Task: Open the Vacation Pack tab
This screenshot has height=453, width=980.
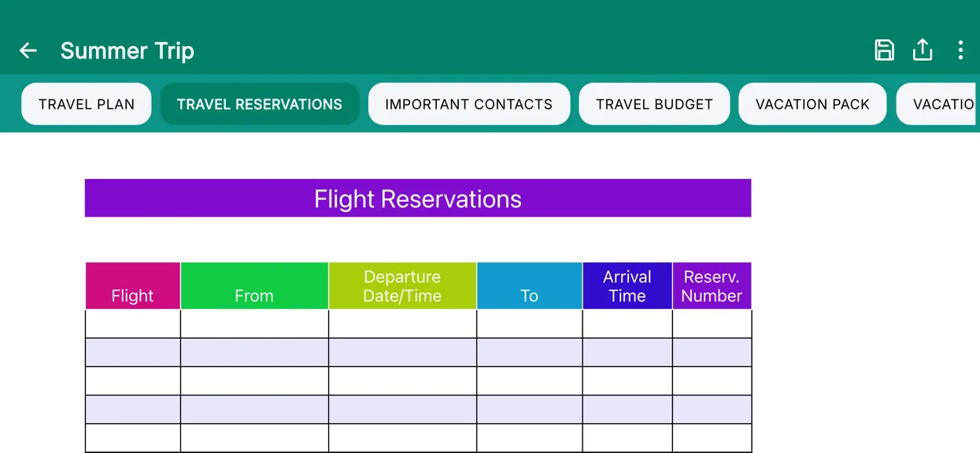Action: pyautogui.click(x=812, y=104)
